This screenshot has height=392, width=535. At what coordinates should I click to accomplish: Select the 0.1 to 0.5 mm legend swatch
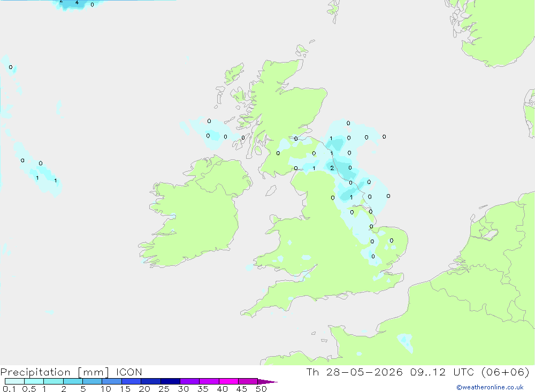(x=14, y=381)
